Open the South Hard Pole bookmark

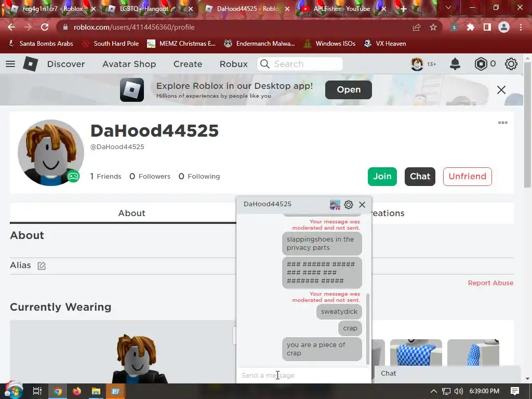point(111,44)
